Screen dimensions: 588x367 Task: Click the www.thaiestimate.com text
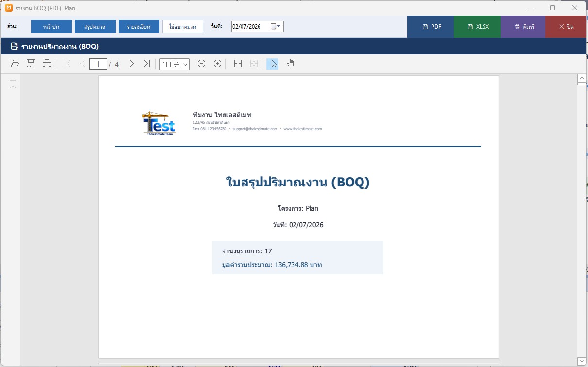click(x=303, y=129)
